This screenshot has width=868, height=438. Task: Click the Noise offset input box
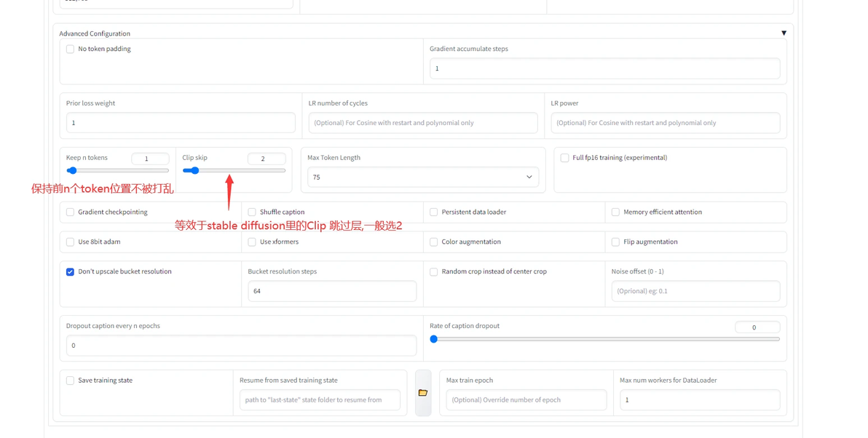(x=695, y=291)
